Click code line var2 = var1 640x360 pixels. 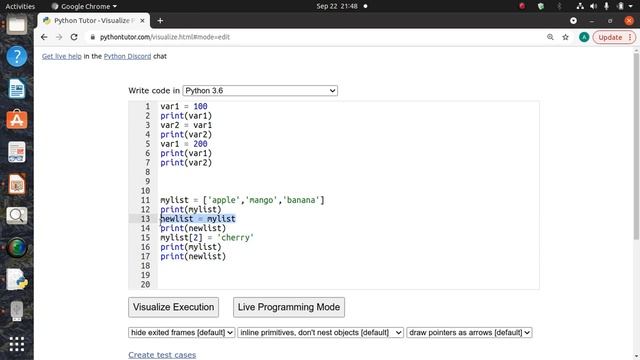[186, 125]
